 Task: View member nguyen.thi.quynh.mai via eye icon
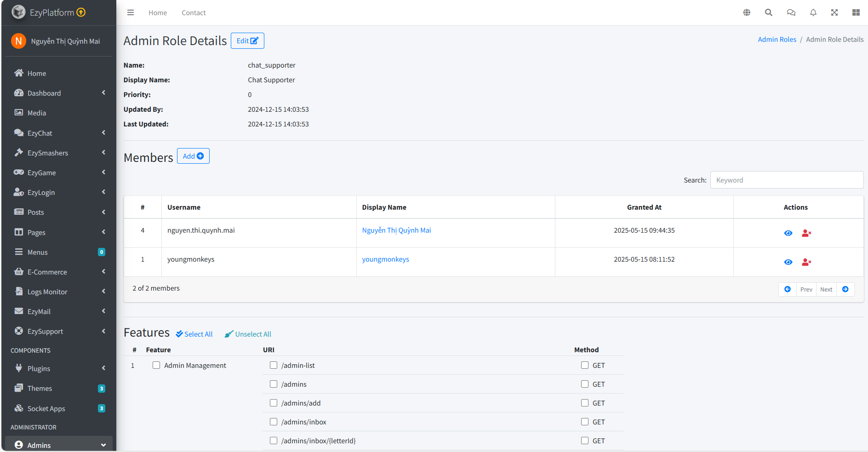788,233
